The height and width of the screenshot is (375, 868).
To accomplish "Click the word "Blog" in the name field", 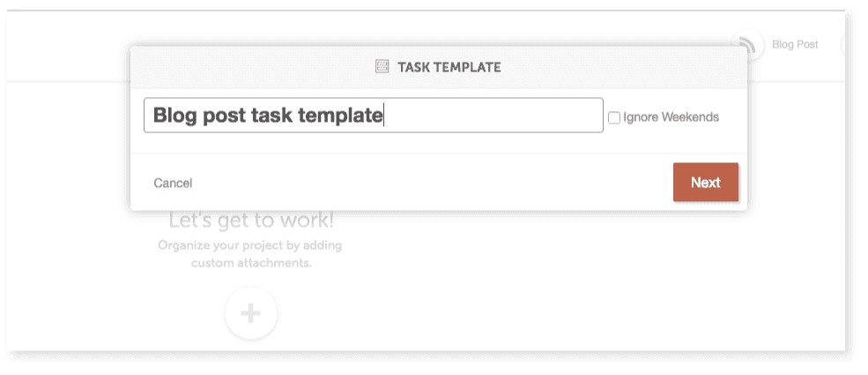I will click(175, 116).
